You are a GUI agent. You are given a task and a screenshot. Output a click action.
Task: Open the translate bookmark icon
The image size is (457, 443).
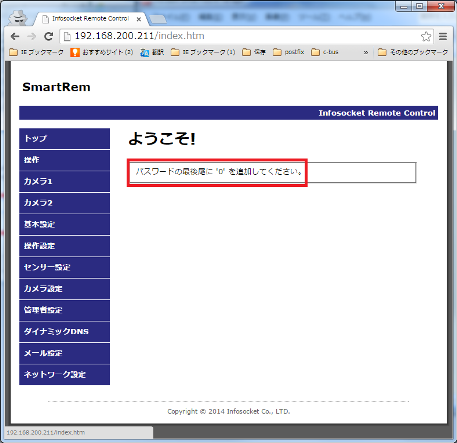pyautogui.click(x=145, y=52)
